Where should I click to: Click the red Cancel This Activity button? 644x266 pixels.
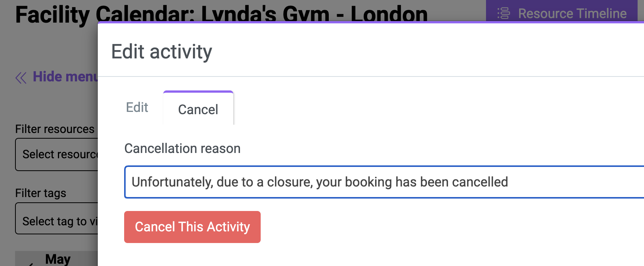(192, 227)
